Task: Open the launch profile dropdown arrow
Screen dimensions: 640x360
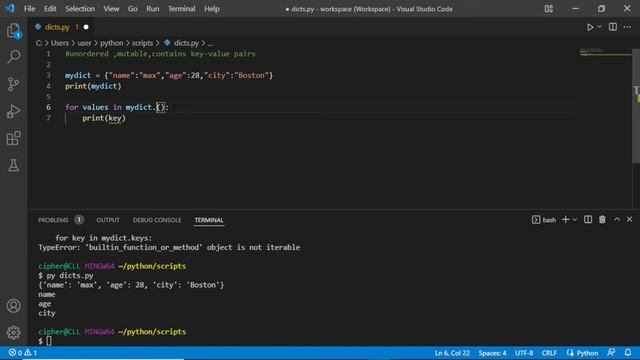Action: point(575,220)
